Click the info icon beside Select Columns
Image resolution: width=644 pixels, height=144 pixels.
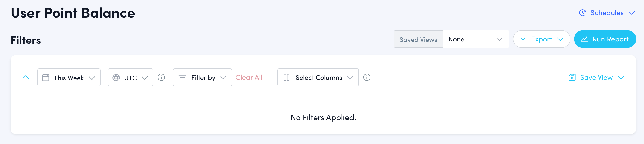pos(366,77)
